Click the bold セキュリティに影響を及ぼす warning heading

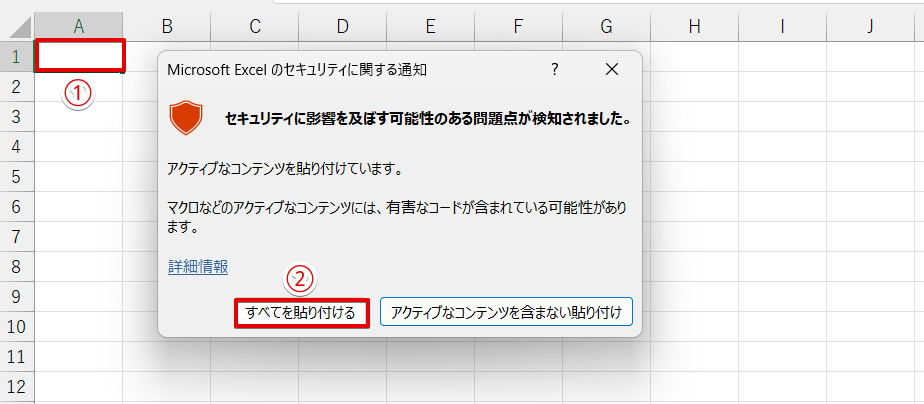point(428,120)
